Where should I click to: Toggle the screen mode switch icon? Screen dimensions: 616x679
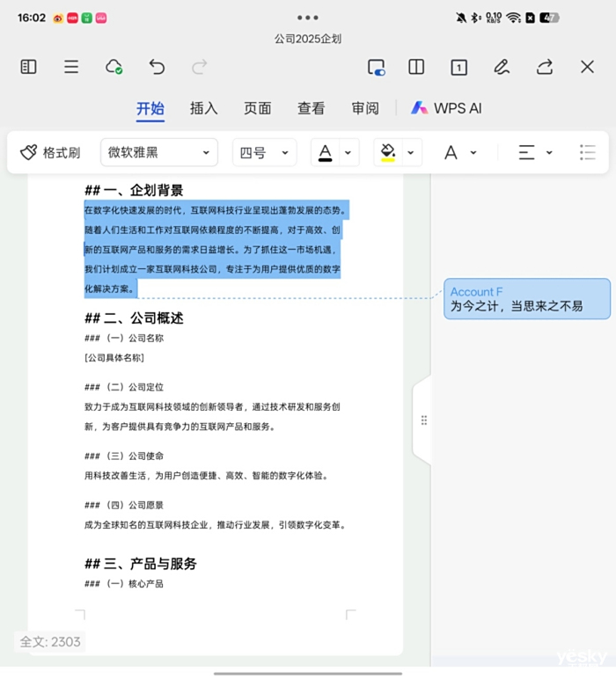click(376, 67)
